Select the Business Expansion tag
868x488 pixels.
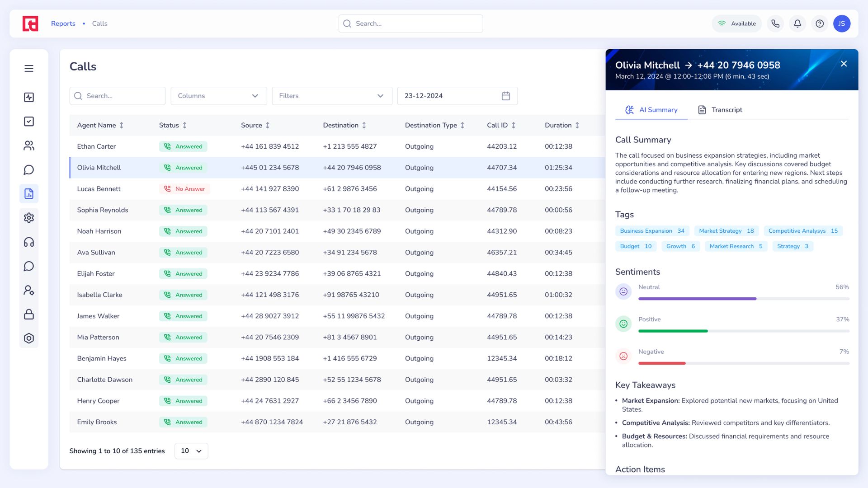[x=652, y=231]
